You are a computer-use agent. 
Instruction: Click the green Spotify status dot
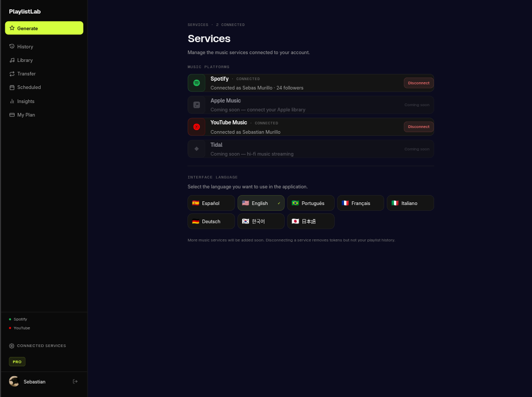point(10,319)
